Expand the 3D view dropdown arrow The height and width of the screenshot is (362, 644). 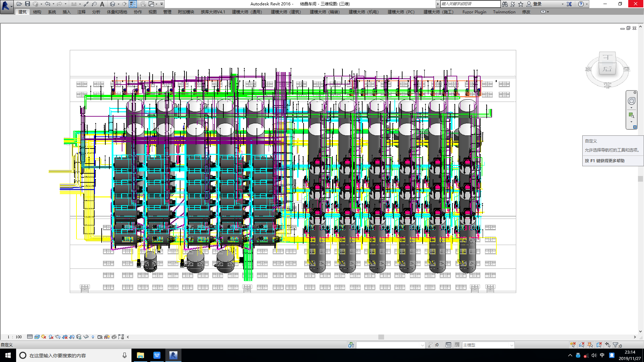118,4
